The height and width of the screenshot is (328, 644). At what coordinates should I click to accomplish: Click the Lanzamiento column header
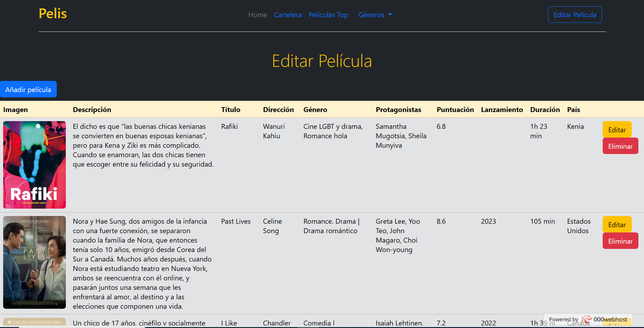pos(502,110)
